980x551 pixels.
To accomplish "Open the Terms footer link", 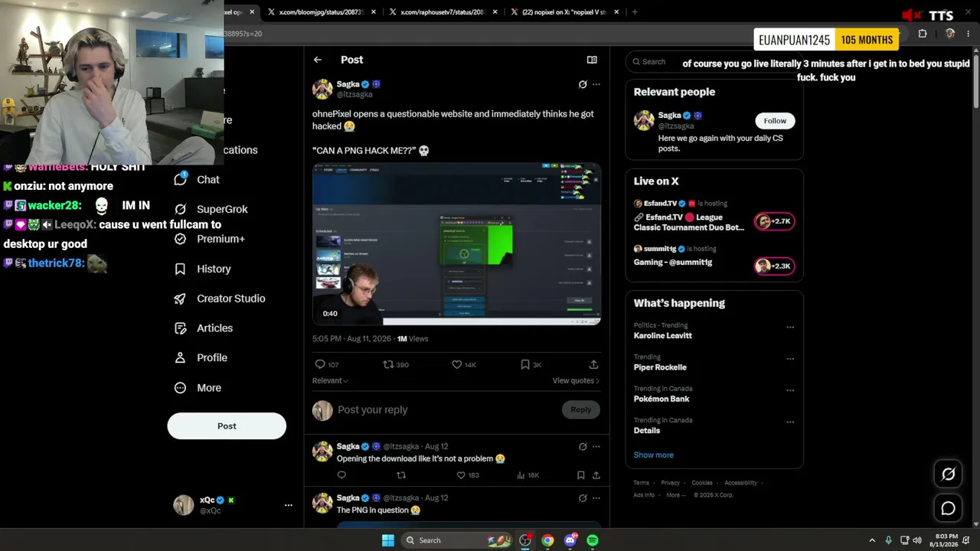I will [642, 483].
